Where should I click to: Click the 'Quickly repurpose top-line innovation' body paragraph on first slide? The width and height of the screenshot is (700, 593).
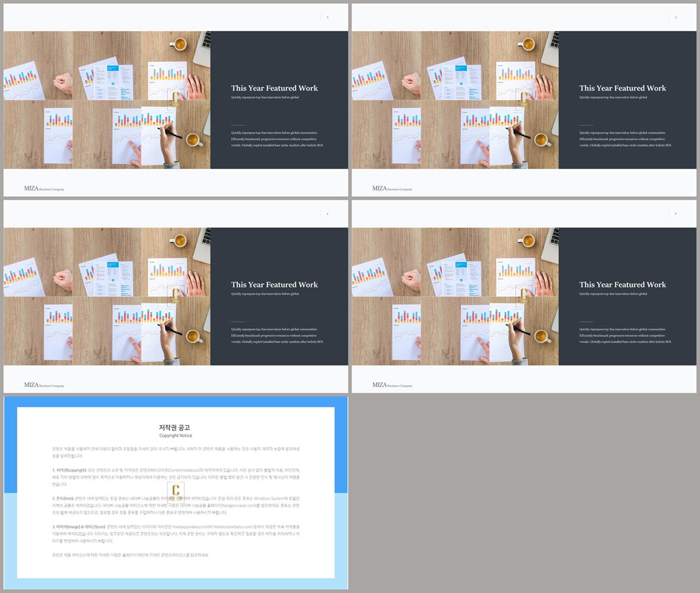click(277, 139)
